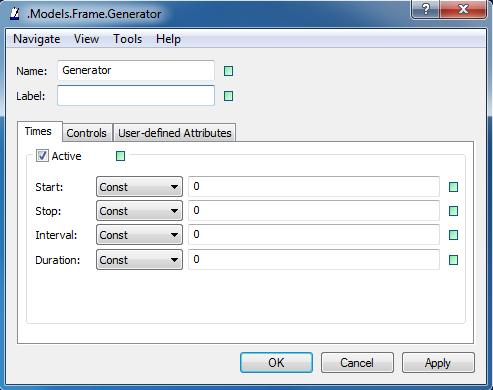This screenshot has height=390, width=493.
Task: Click the green square next to Name
Action: point(228,71)
